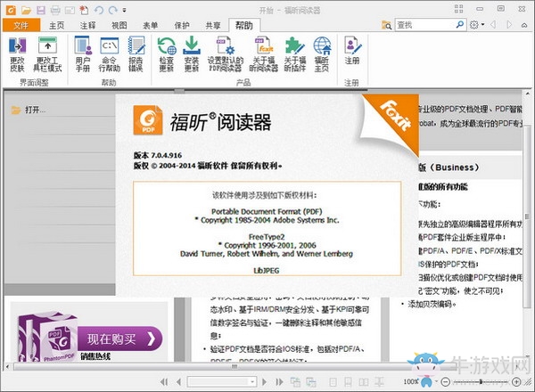Open About Foxit Plugins (关于福昕插件)

pyautogui.click(x=295, y=53)
